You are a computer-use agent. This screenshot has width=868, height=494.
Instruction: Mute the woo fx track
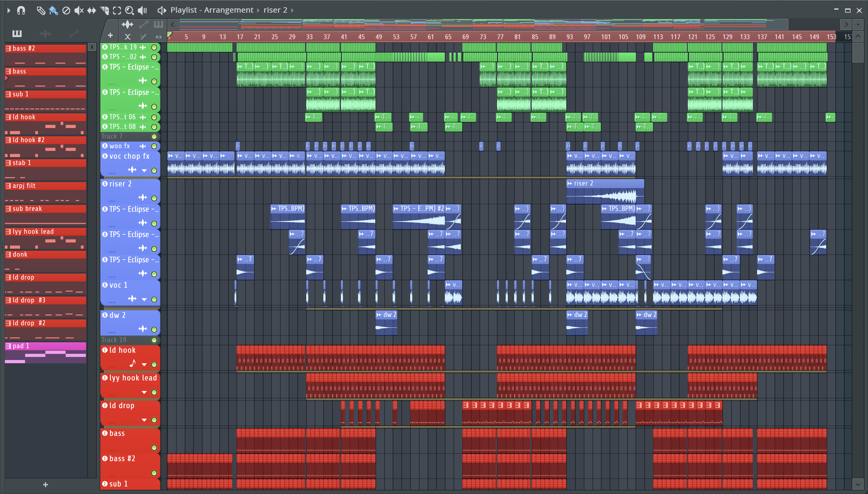(154, 146)
